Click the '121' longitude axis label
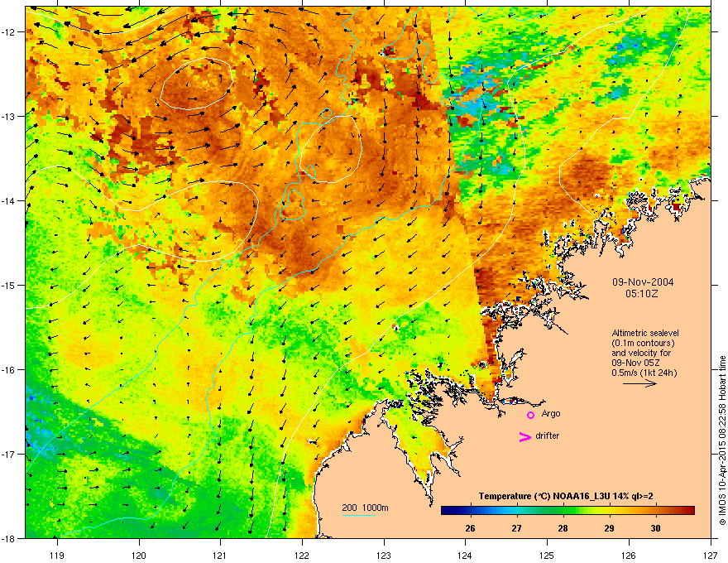The image size is (728, 563). click(220, 555)
